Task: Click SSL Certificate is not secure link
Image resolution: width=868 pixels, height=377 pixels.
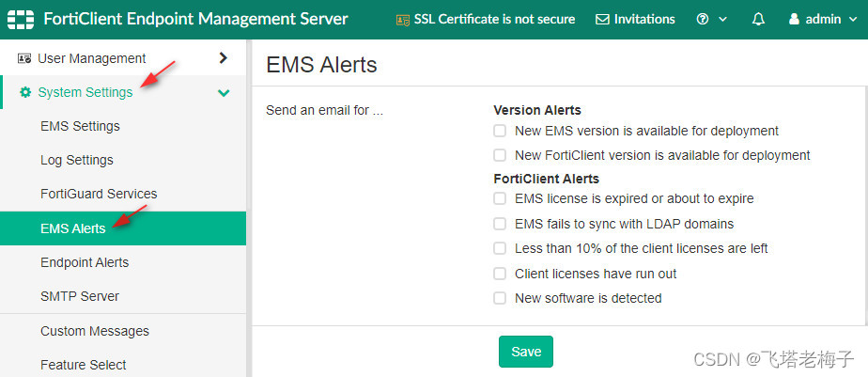Action: [x=494, y=20]
